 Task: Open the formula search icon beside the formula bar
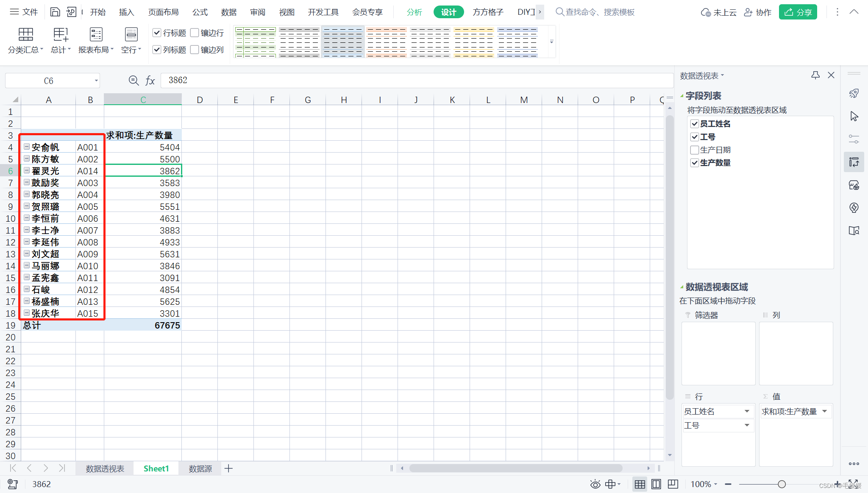pos(133,80)
